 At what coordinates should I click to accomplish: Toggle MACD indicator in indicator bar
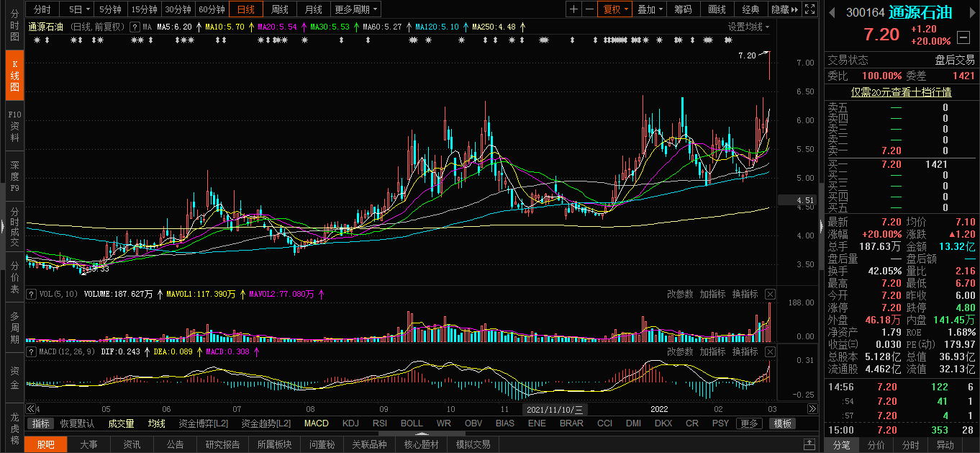[316, 423]
